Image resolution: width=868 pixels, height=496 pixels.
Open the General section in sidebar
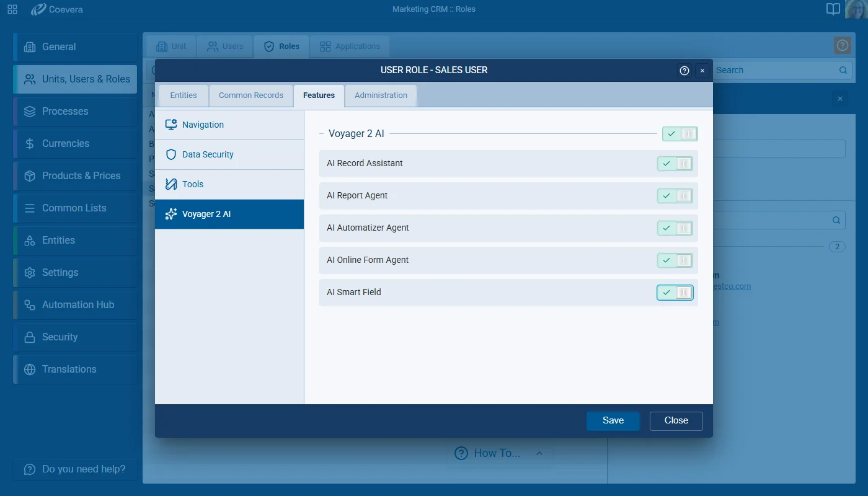point(75,47)
